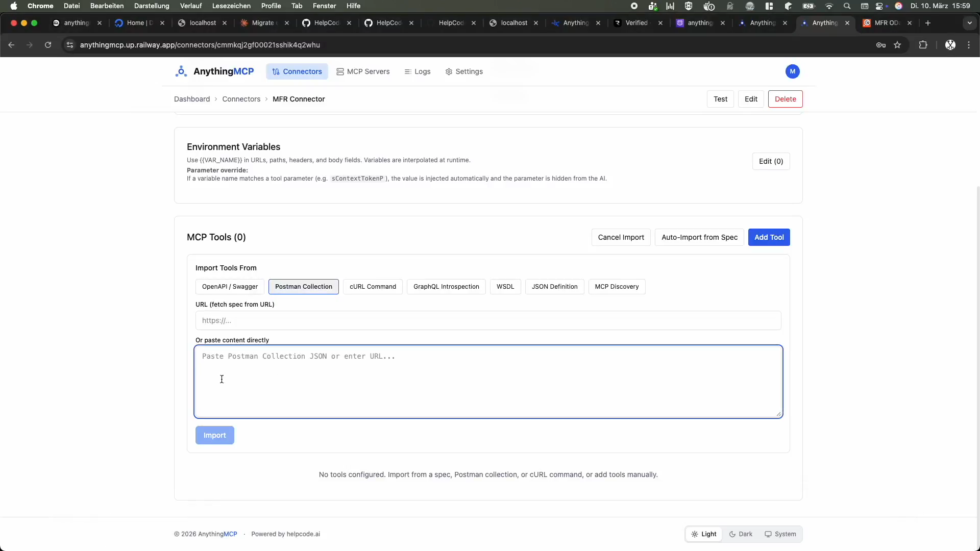The image size is (980, 551).
Task: Click the Edit connector button
Action: (751, 99)
